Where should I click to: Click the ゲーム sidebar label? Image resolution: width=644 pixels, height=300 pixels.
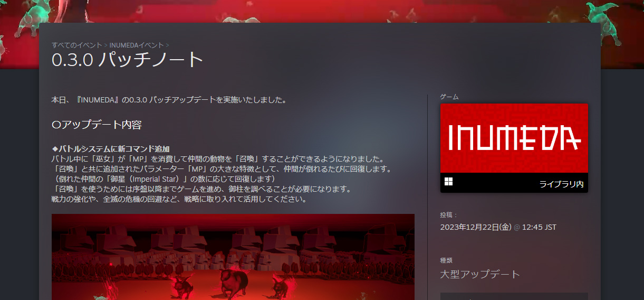(449, 97)
